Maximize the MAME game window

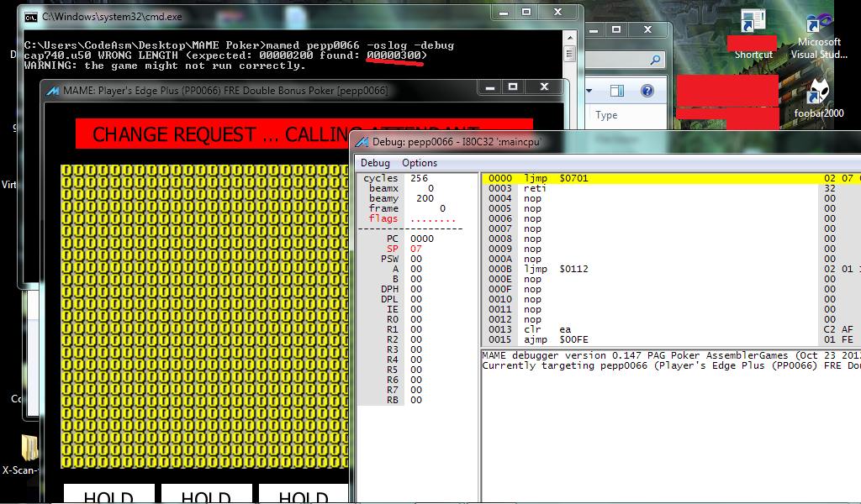[x=513, y=87]
